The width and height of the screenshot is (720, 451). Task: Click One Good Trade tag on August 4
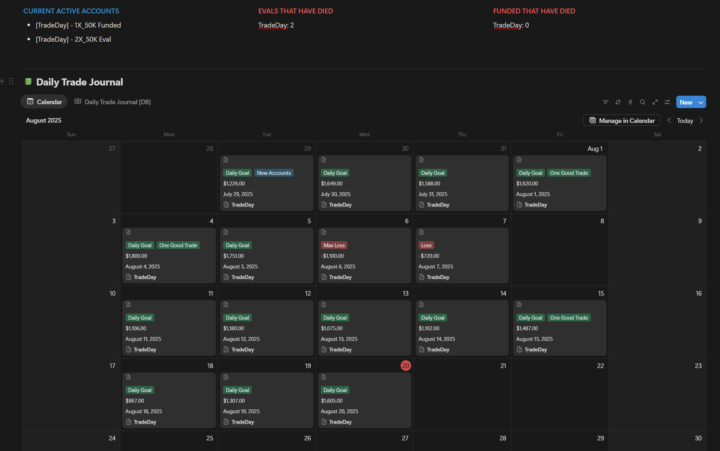coord(178,245)
